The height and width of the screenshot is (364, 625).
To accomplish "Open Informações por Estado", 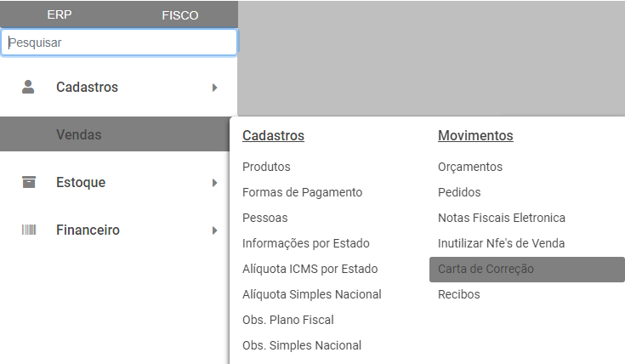I will (305, 243).
